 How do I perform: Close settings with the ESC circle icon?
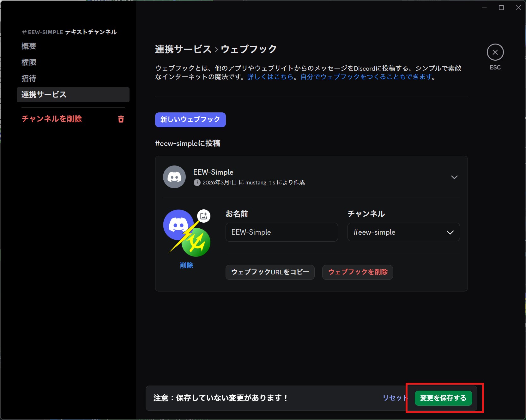495,52
